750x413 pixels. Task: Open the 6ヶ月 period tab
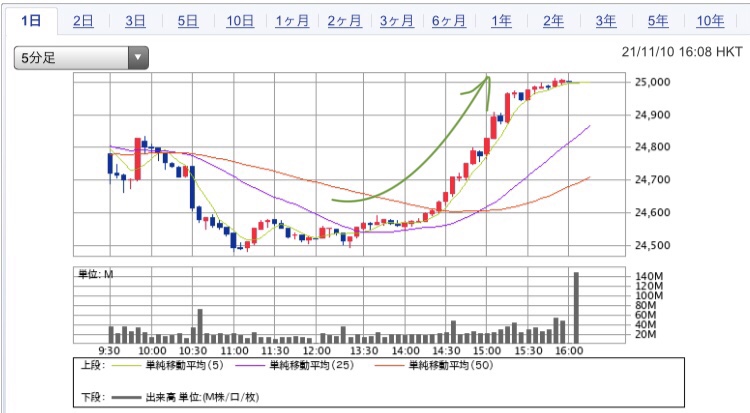click(449, 21)
